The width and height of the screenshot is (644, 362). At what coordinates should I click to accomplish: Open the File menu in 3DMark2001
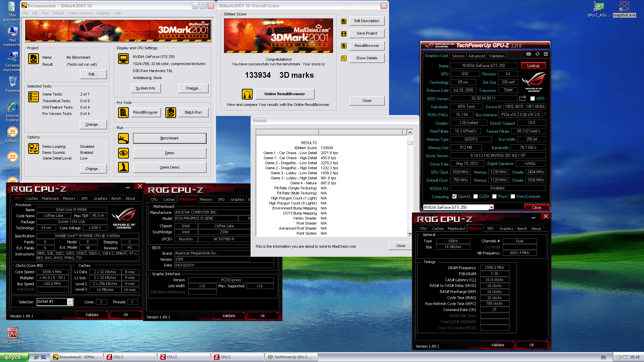coord(25,13)
